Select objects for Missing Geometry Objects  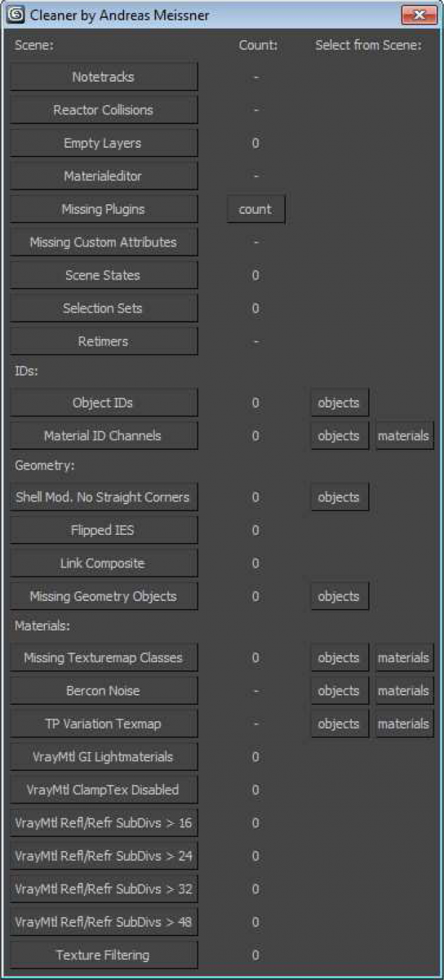point(340,596)
